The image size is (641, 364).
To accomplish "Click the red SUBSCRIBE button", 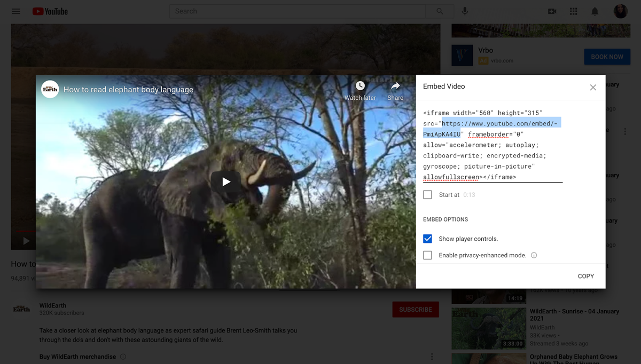I will coord(415,310).
